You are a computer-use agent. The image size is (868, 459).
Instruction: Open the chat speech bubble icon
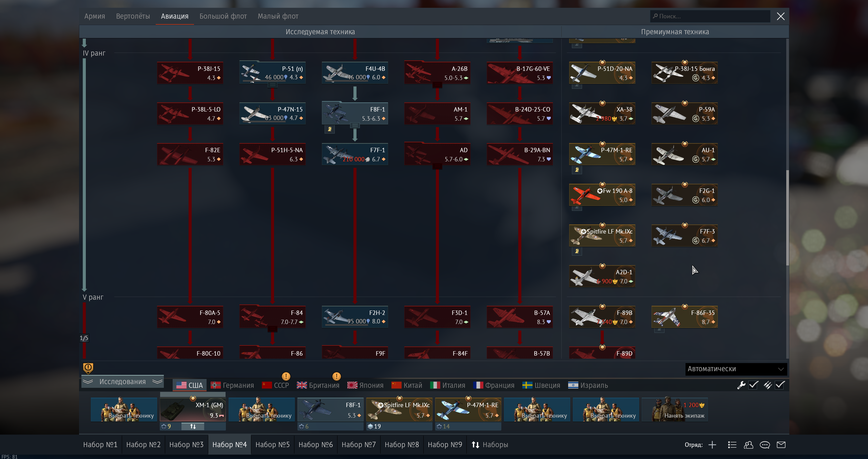coord(765,445)
